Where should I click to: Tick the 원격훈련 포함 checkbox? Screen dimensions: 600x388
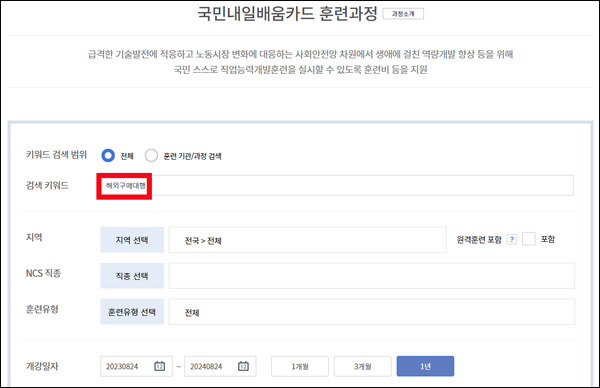point(529,239)
